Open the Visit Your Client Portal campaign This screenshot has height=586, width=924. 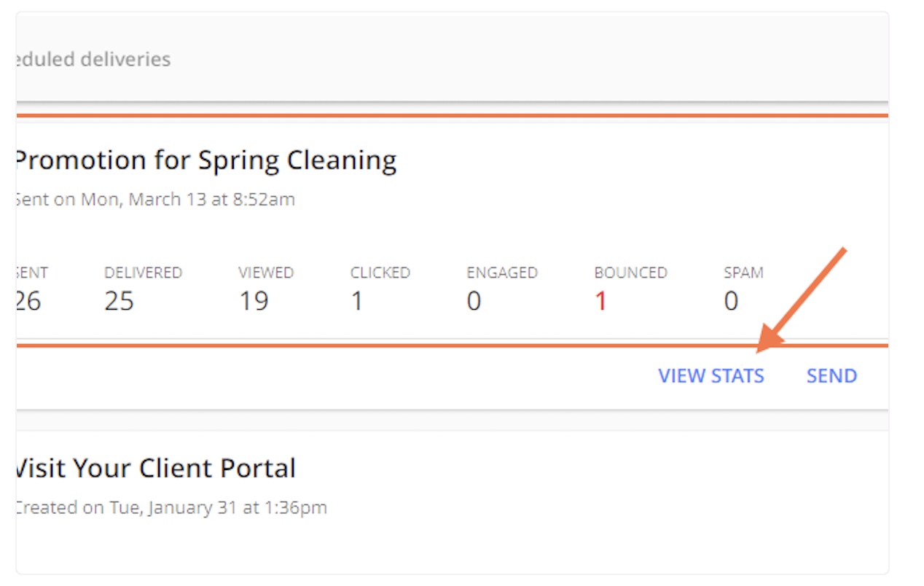tap(156, 468)
